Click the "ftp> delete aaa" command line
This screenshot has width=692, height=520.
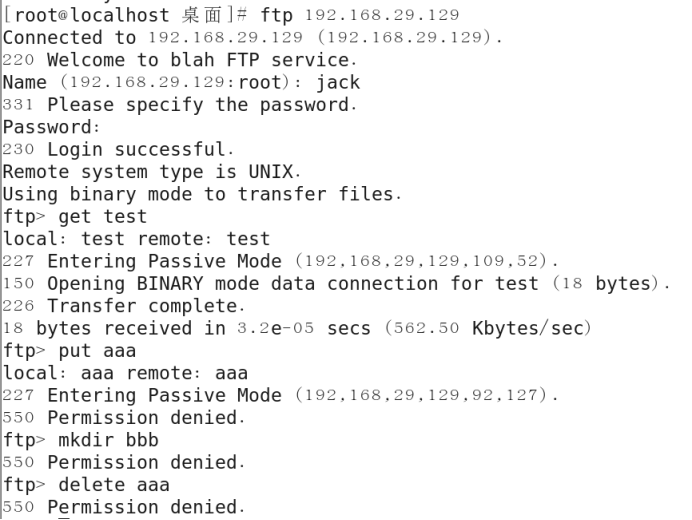pyautogui.click(x=86, y=484)
